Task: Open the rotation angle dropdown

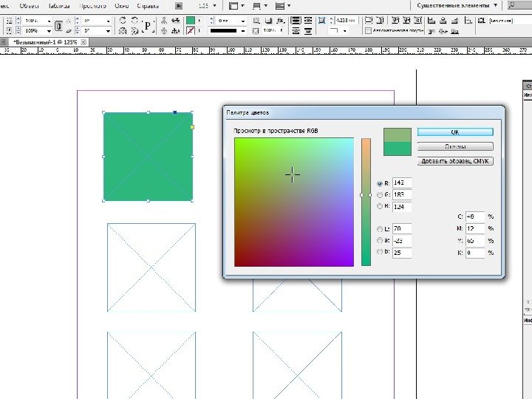Action: [x=108, y=21]
